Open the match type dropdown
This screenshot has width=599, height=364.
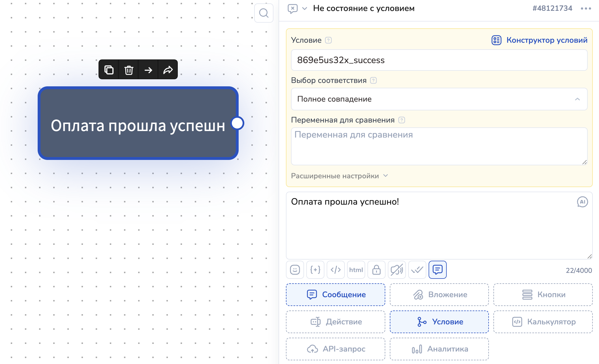point(439,99)
